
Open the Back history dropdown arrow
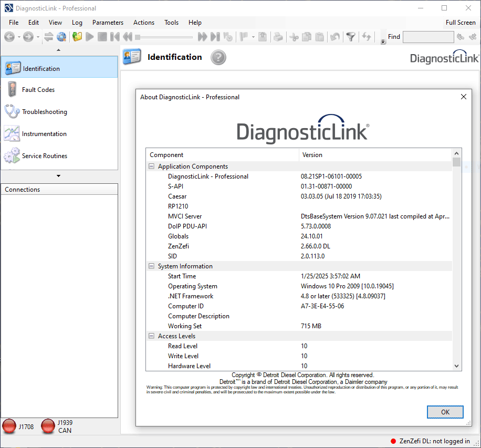pos(19,37)
